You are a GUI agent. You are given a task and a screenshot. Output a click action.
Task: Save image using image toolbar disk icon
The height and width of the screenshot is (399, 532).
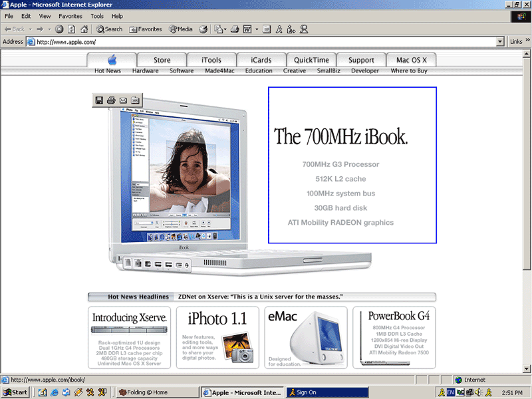pos(99,100)
